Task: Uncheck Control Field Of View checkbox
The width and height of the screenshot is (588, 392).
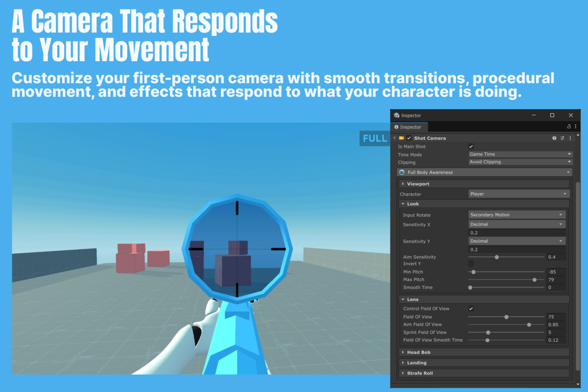Action: (471, 309)
